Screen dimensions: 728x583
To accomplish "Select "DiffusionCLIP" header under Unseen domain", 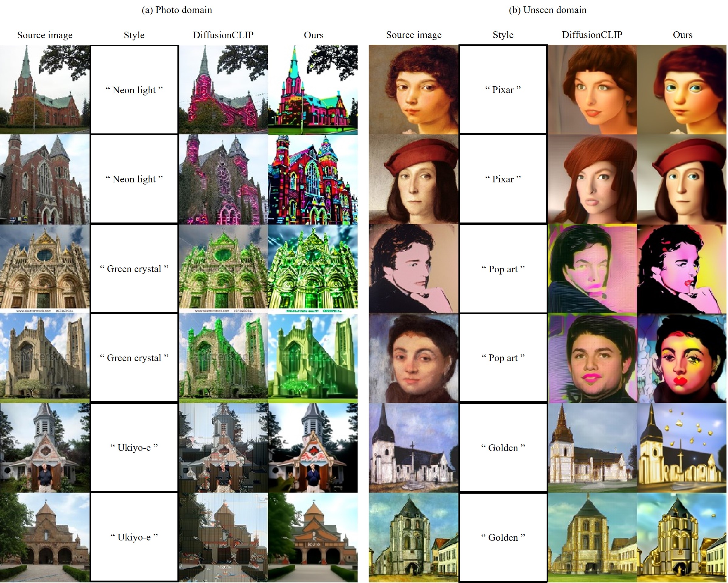I will point(592,35).
